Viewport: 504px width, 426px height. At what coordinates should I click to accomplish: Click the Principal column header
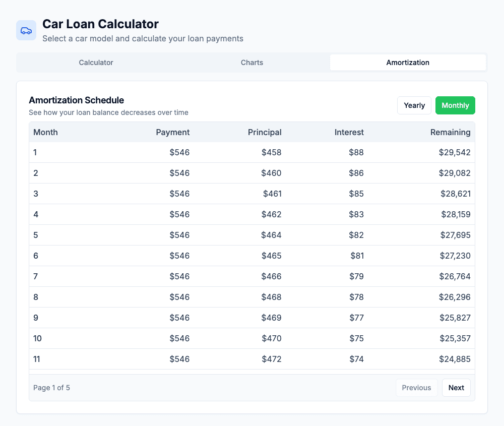pyautogui.click(x=265, y=132)
